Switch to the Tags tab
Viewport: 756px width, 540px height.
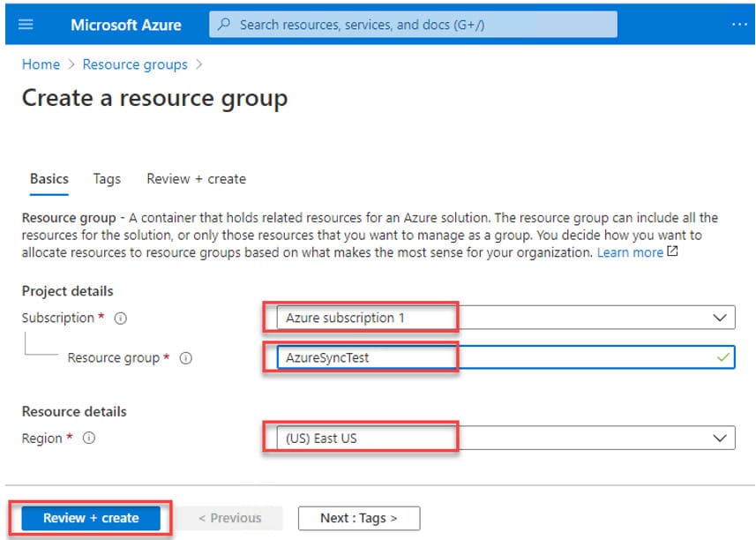pyautogui.click(x=107, y=179)
